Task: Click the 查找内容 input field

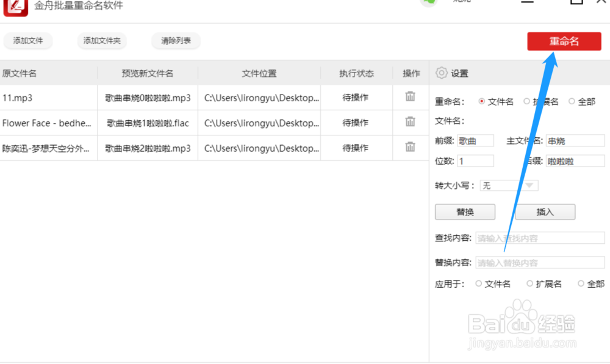Action: (x=540, y=238)
